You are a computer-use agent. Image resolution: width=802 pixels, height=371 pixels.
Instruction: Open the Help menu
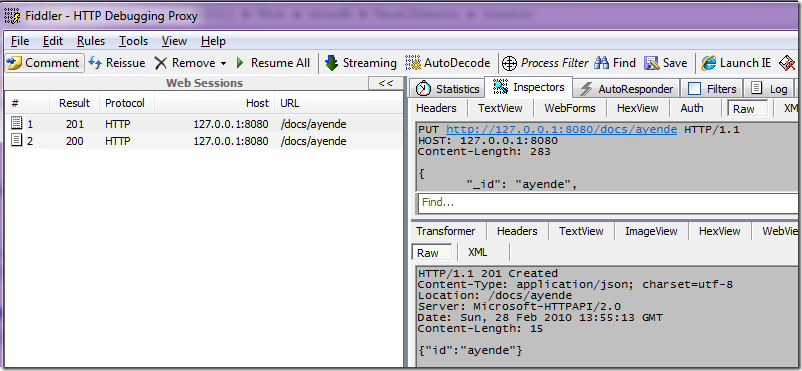[213, 41]
